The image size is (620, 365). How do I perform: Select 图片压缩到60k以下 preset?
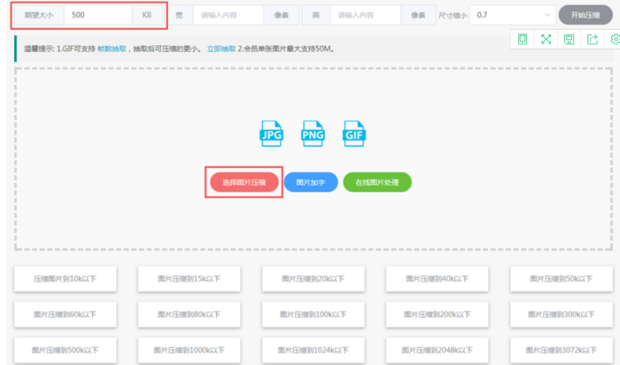(x=65, y=314)
